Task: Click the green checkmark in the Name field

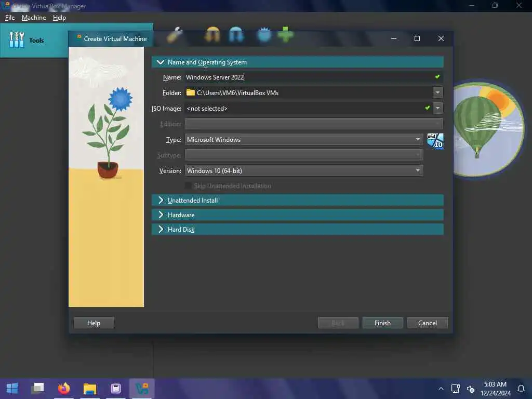Action: [x=437, y=77]
